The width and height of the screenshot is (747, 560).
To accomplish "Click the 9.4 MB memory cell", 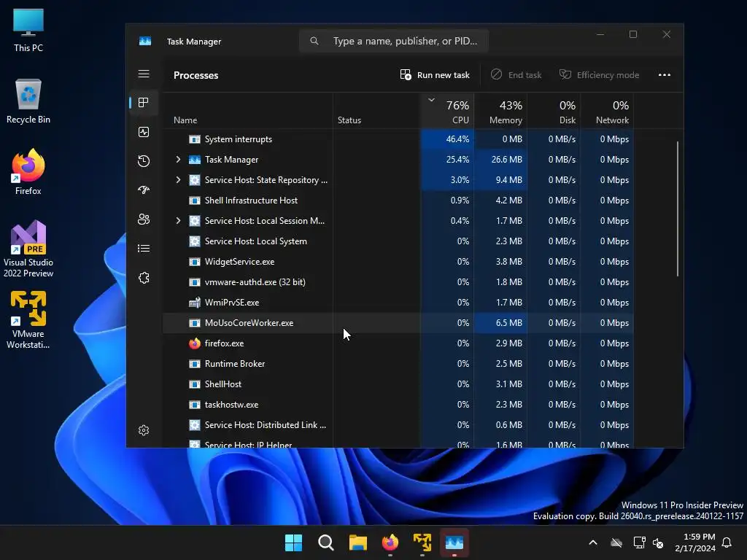I will 500,180.
